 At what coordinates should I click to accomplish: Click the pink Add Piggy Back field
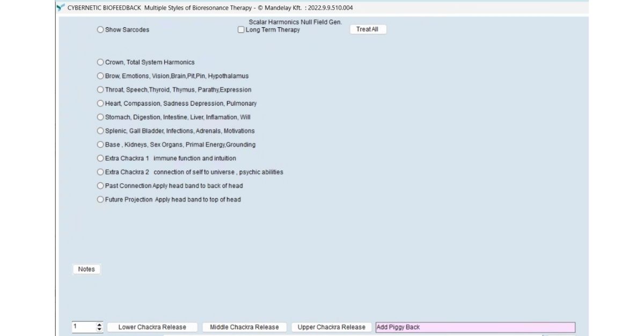point(475,327)
